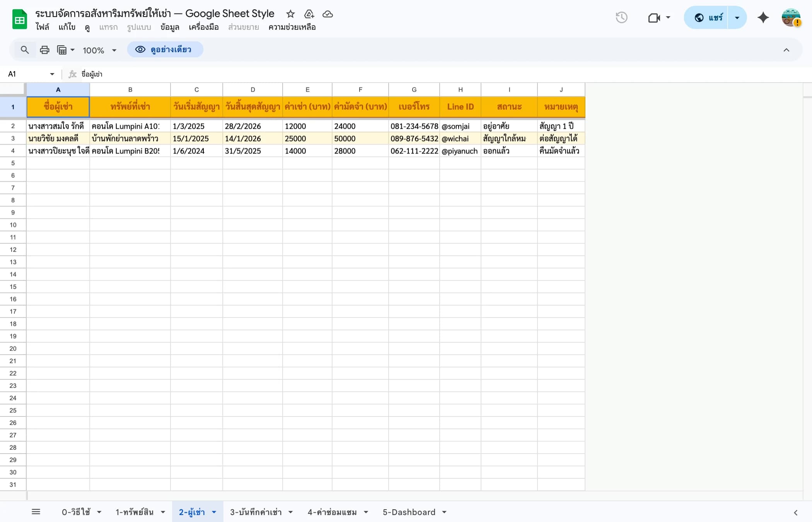Viewport: 812px width, 522px height.
Task: Search within the spreadsheet
Action: (25, 50)
